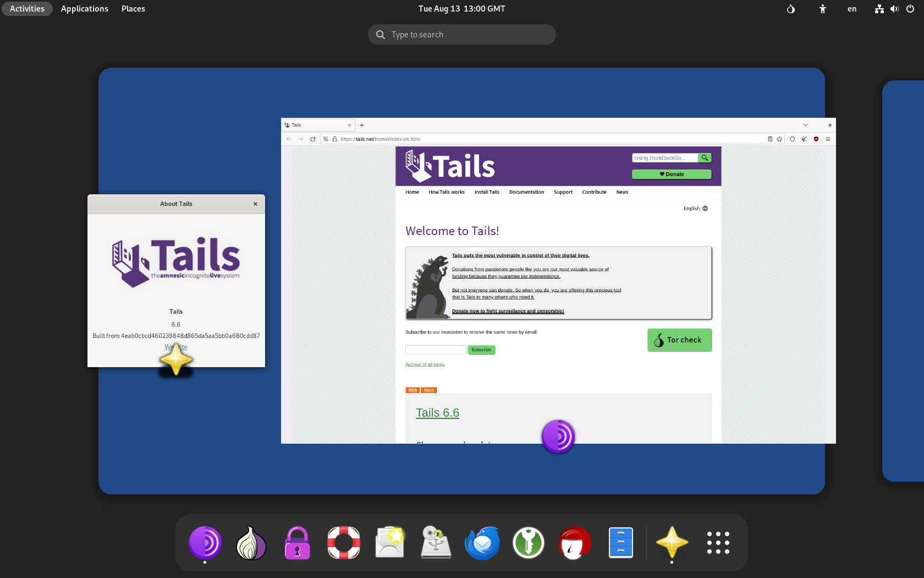
Task: Select the partly visible second workspace
Action: point(903,281)
